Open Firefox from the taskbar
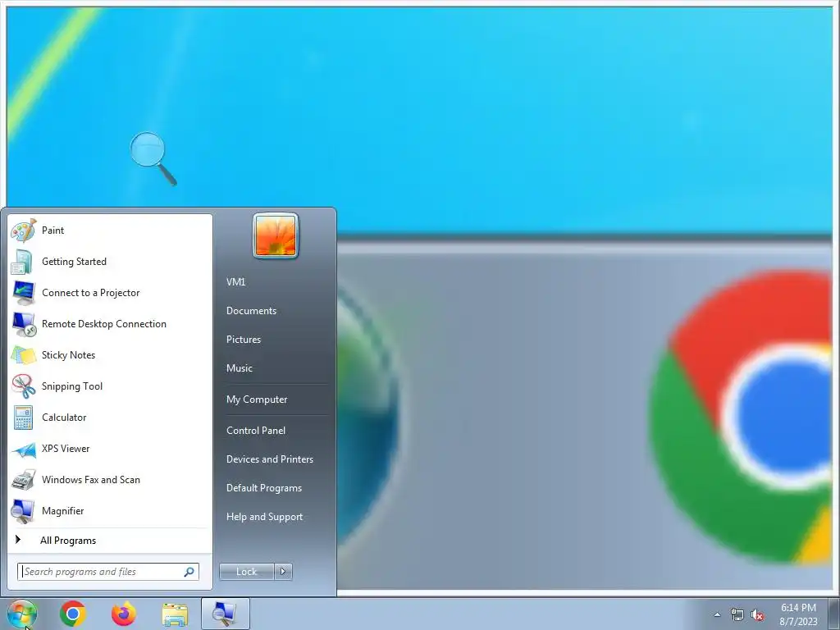The height and width of the screenshot is (630, 840). pyautogui.click(x=124, y=614)
